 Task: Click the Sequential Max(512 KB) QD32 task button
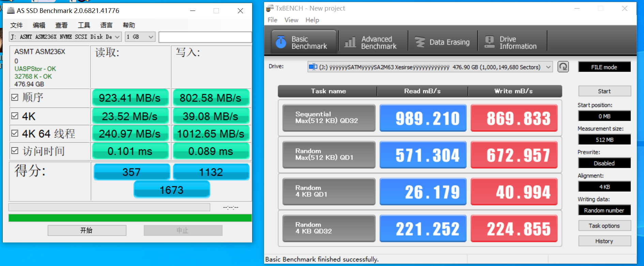click(329, 118)
